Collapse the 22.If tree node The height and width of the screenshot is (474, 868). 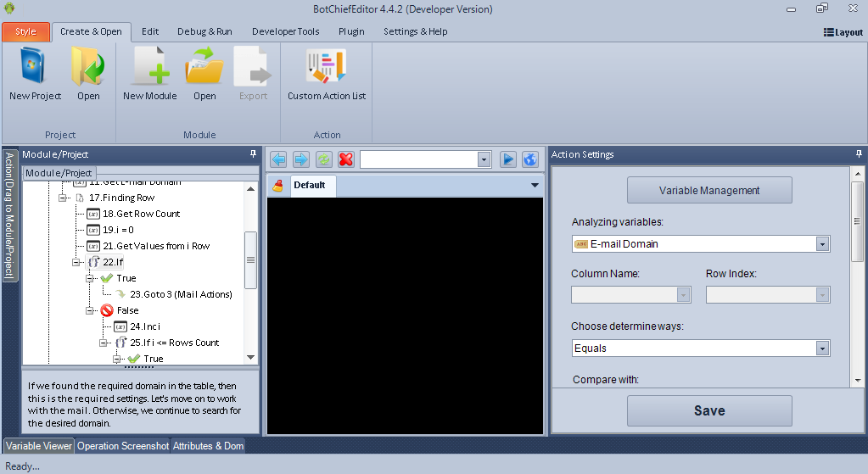[x=76, y=262]
